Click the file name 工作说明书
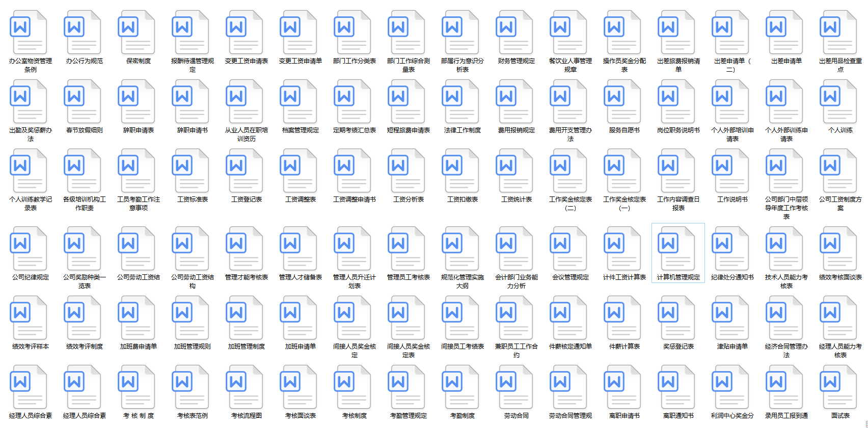Image resolution: width=868 pixels, height=428 pixels. click(x=733, y=199)
